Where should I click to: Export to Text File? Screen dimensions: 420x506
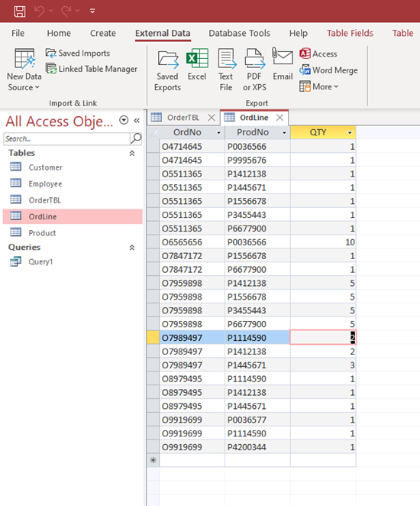click(x=226, y=70)
